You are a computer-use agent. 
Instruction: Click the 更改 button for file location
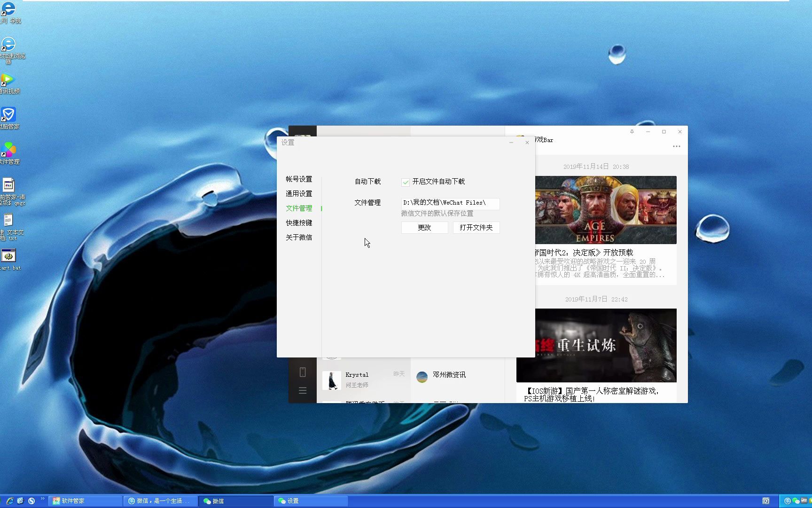coord(424,228)
